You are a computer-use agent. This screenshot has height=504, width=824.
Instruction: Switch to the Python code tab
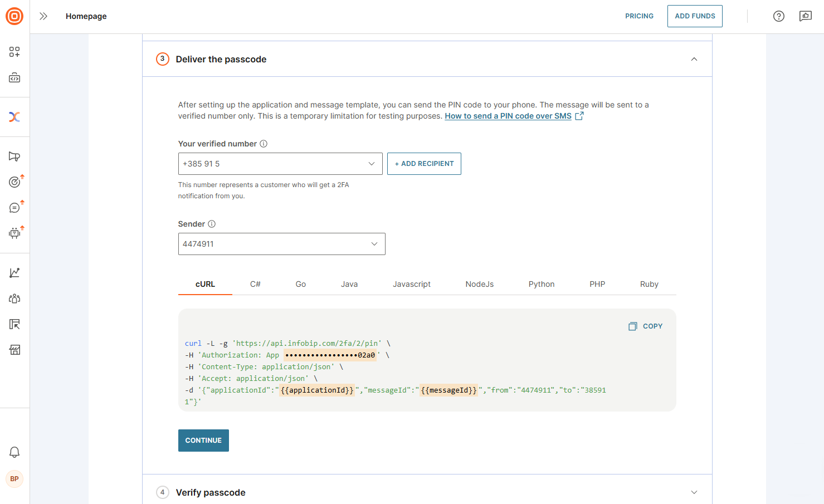(x=542, y=284)
